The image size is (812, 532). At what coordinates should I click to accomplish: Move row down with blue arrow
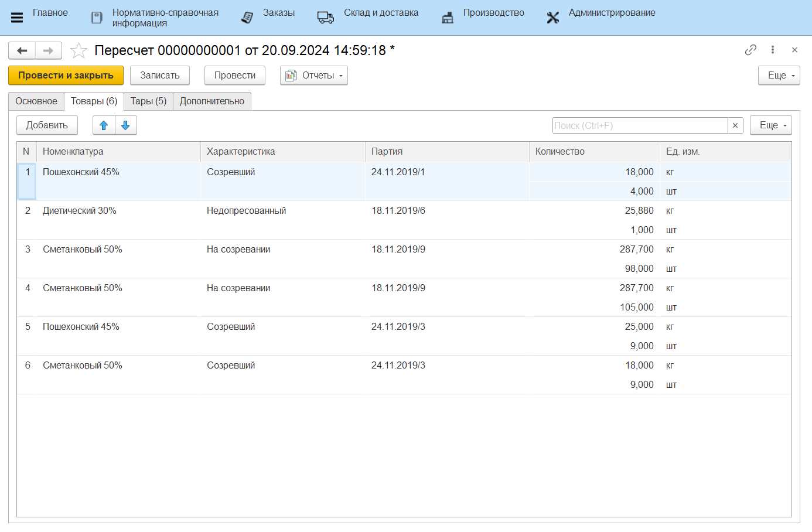pos(125,125)
